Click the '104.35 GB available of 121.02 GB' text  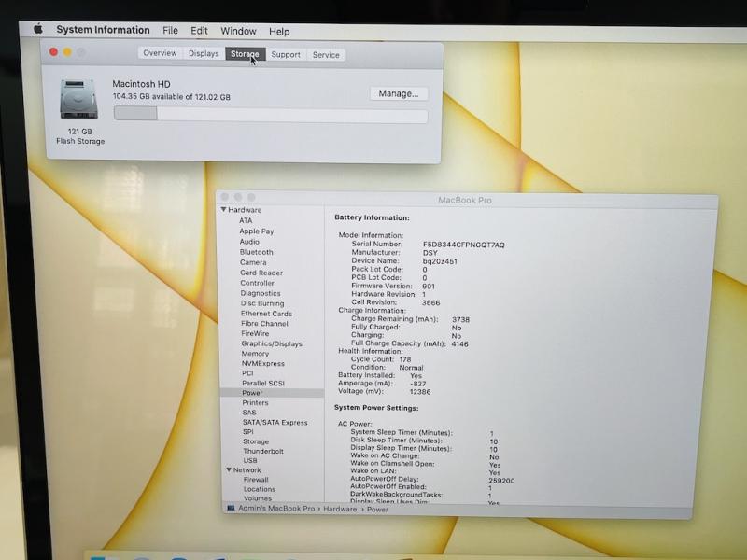172,97
